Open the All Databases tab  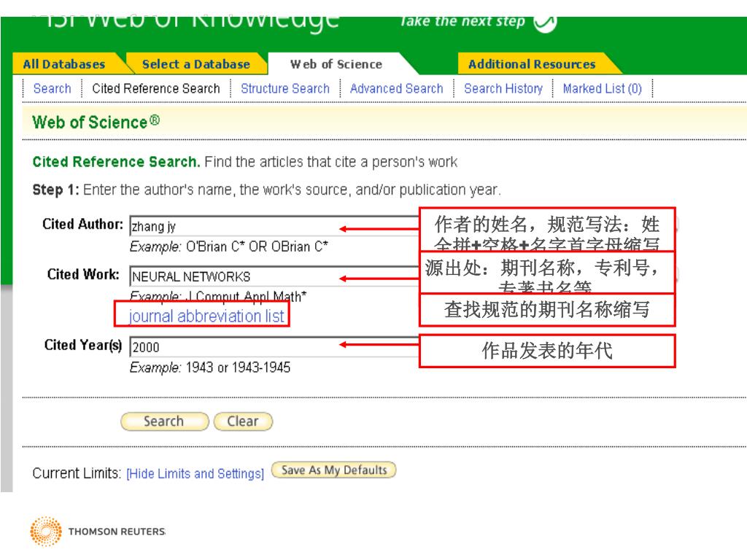[65, 64]
